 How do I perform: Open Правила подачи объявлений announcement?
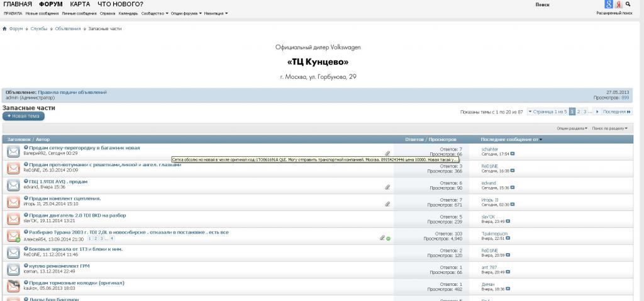[72, 93]
